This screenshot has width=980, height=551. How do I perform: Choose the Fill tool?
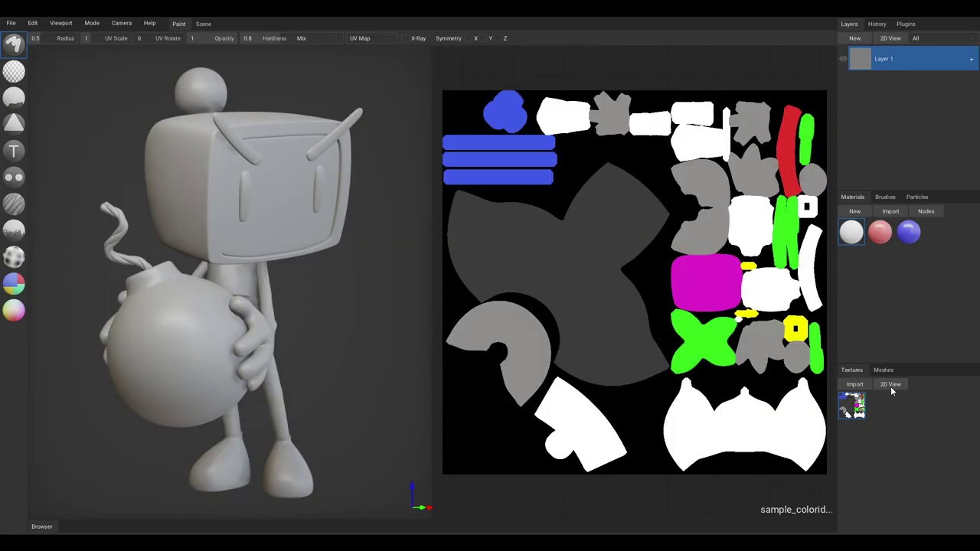coord(14,97)
